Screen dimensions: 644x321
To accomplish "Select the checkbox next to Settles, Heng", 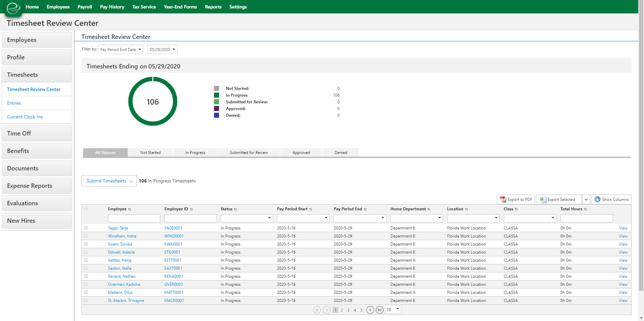I will click(x=86, y=260).
